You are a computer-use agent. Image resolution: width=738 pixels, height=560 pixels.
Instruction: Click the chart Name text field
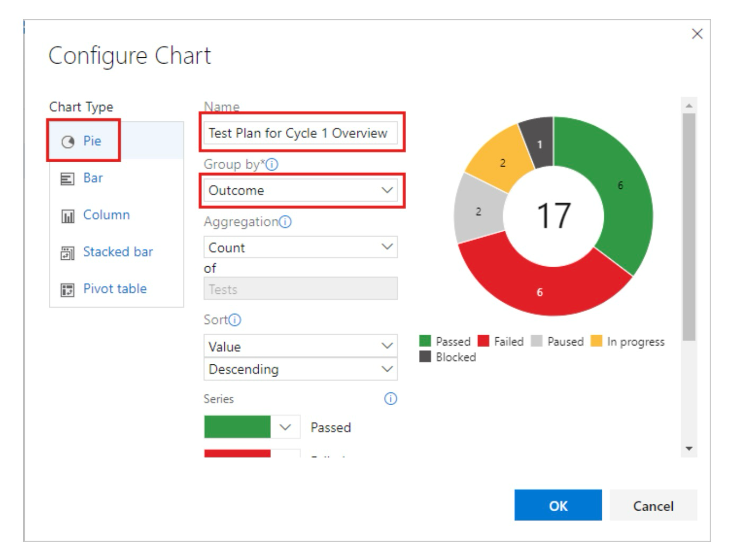click(300, 133)
